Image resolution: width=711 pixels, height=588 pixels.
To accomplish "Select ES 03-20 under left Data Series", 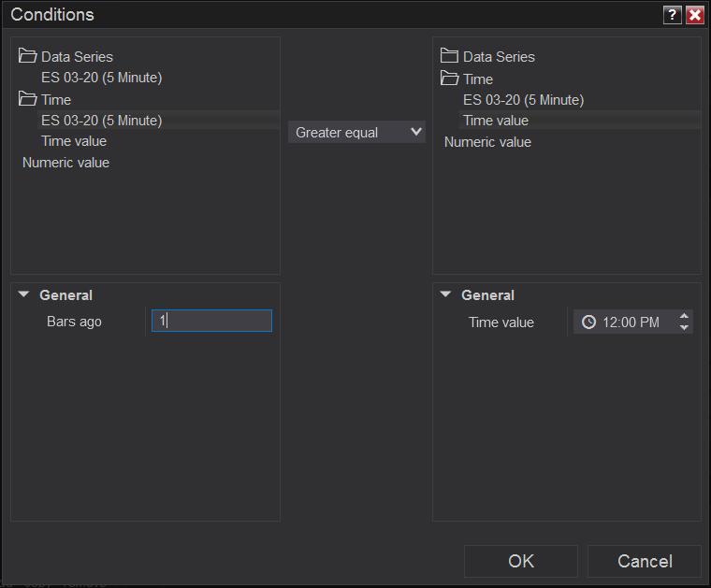I will tap(101, 78).
